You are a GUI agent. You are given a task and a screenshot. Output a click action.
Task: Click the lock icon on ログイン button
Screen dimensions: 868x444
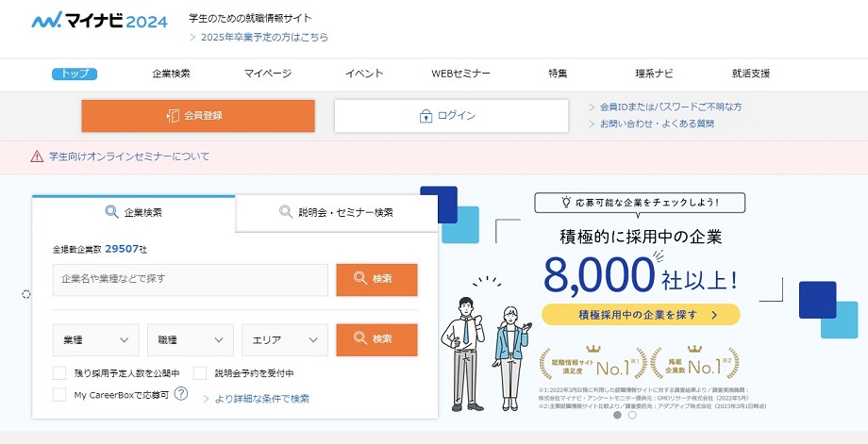click(x=426, y=116)
